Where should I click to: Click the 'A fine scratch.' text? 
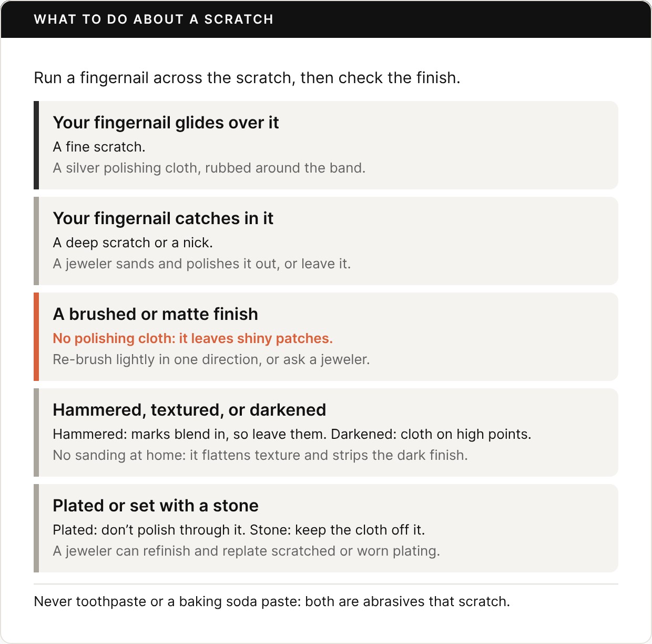pyautogui.click(x=99, y=147)
